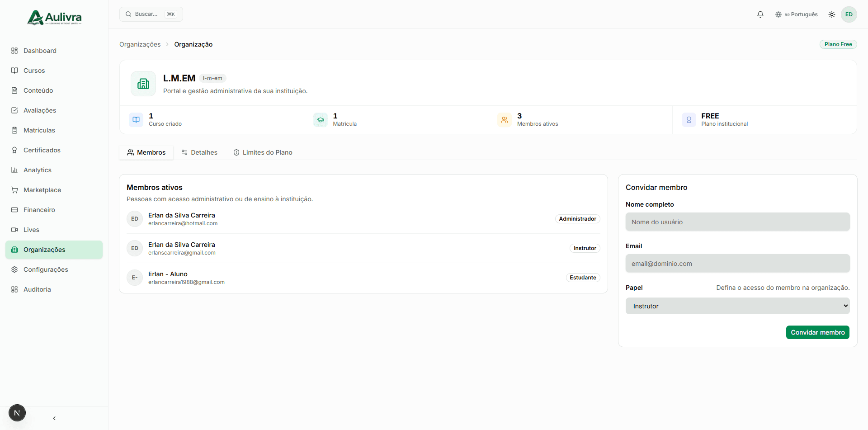Collapse the sidebar with the chevron
Image resolution: width=868 pixels, height=430 pixels.
pos(54,418)
